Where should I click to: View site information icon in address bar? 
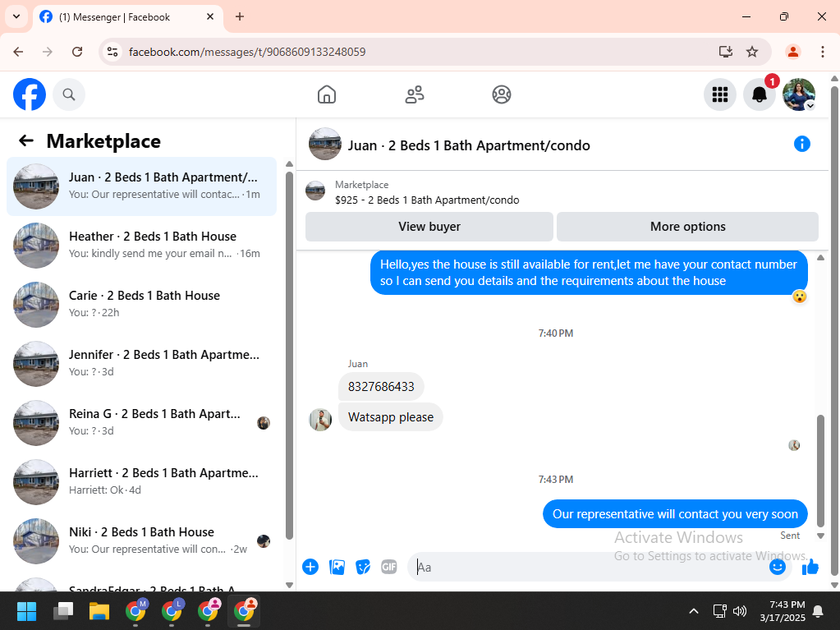(x=112, y=52)
